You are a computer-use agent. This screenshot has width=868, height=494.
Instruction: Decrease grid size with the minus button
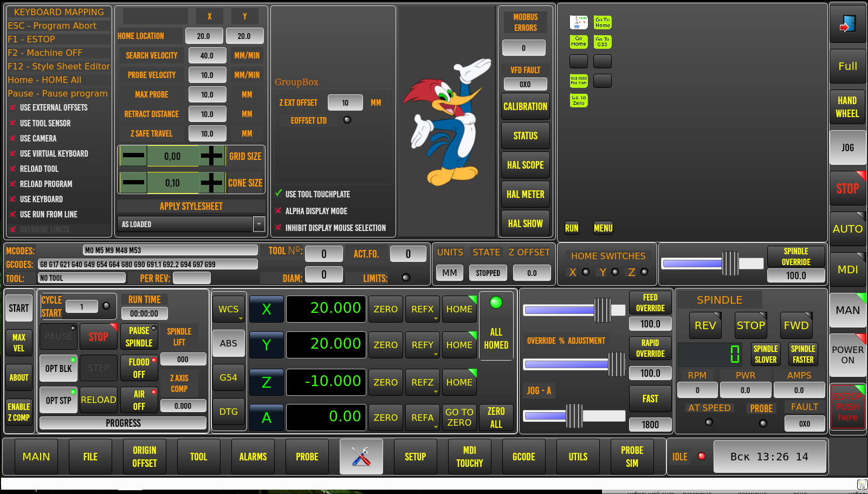pos(133,156)
